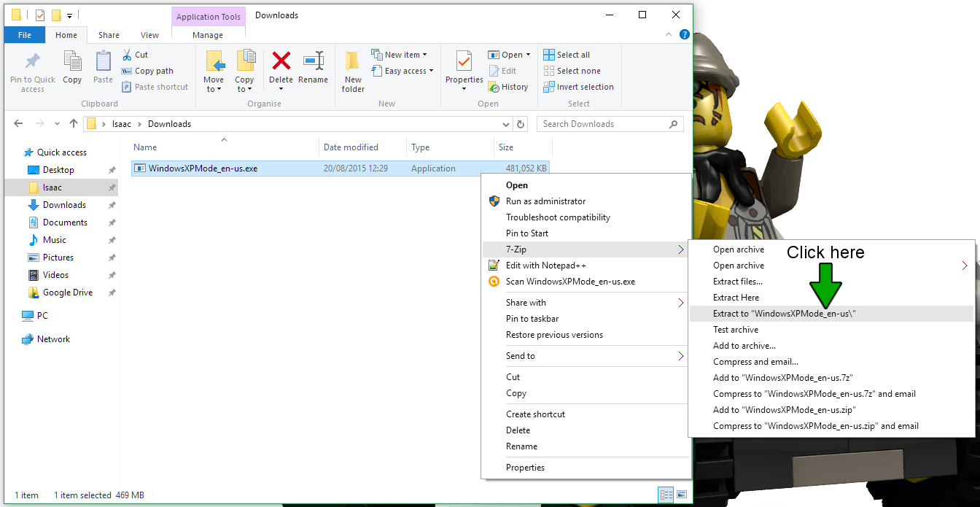980x507 pixels.
Task: Click the Paste icon in the ribbon
Action: point(104,61)
